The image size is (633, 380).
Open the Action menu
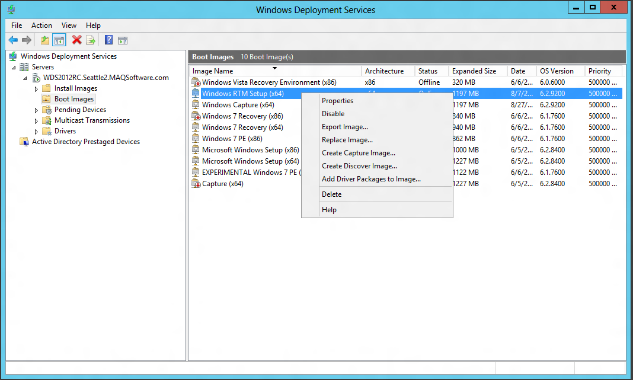tap(42, 25)
